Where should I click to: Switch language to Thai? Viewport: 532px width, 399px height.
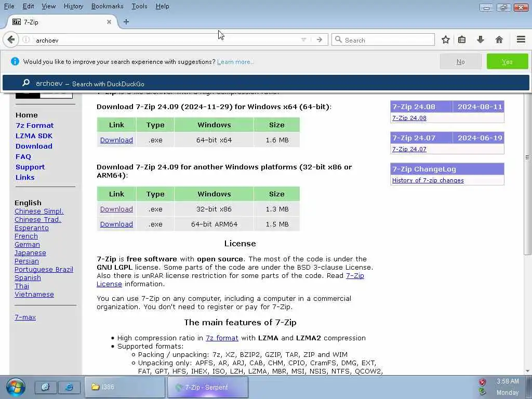tap(22, 286)
